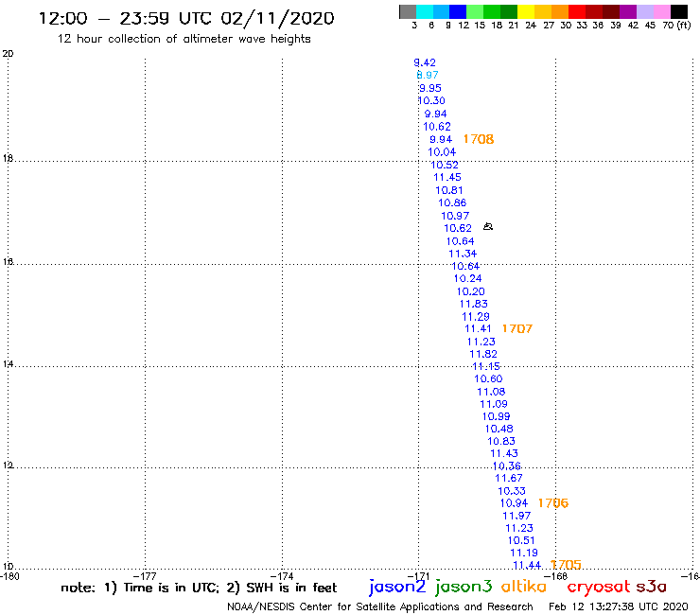Click the '10.30' wave height reading
This screenshot has height=615, width=700.
tap(431, 101)
